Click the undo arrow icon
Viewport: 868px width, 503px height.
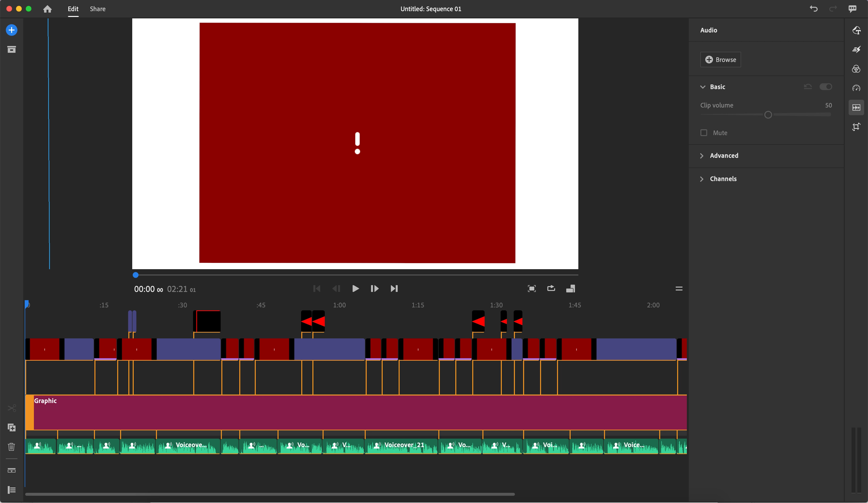tap(814, 9)
